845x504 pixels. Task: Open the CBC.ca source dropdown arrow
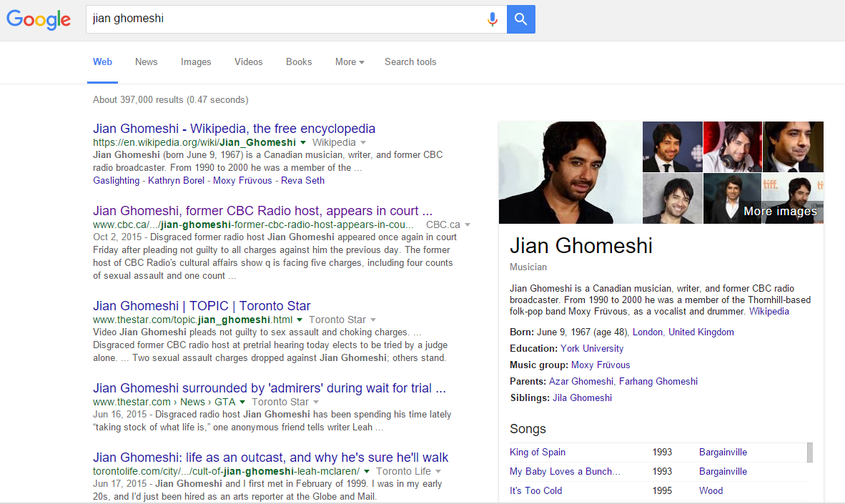point(468,224)
